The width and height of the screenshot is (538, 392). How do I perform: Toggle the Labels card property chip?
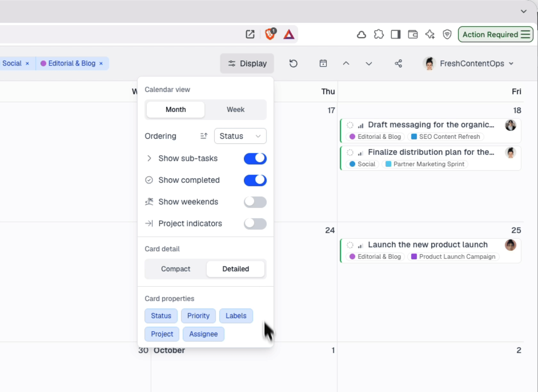click(236, 316)
